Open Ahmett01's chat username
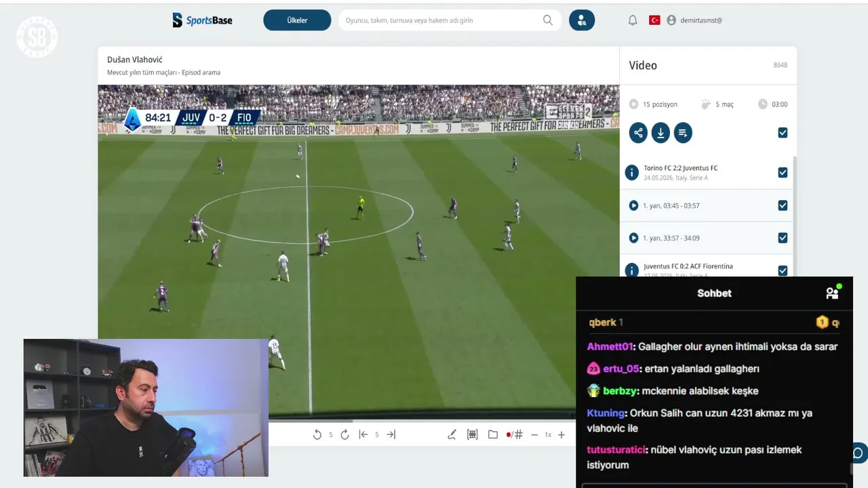 tap(610, 346)
